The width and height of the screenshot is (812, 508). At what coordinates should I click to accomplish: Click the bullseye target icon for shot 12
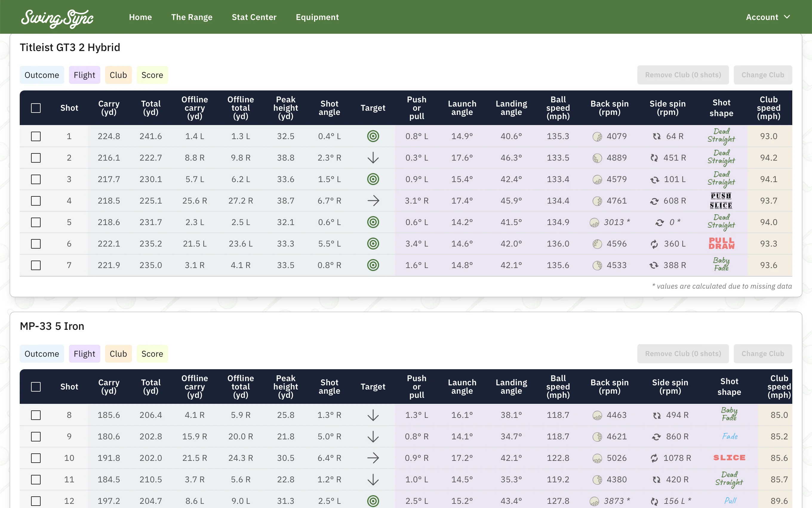tap(373, 501)
